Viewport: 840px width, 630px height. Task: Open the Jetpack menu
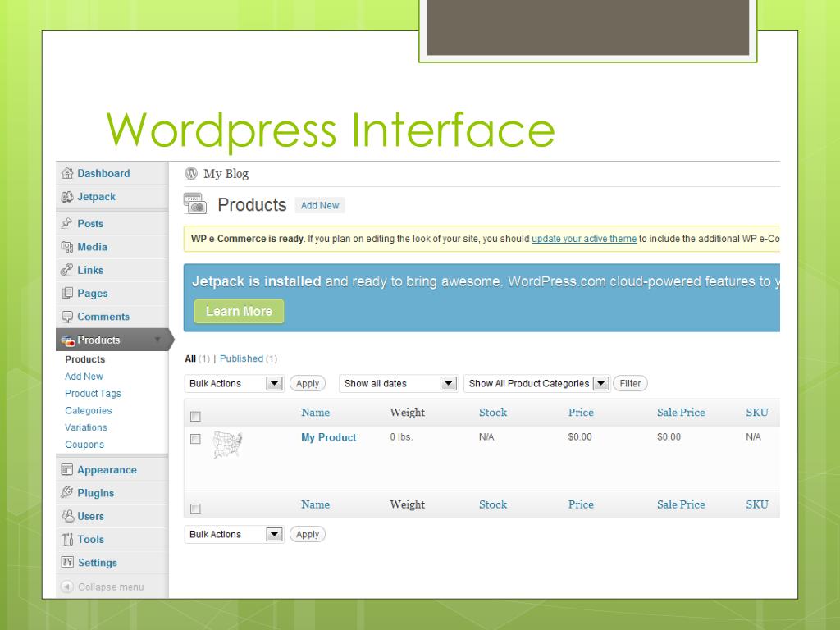pos(97,197)
